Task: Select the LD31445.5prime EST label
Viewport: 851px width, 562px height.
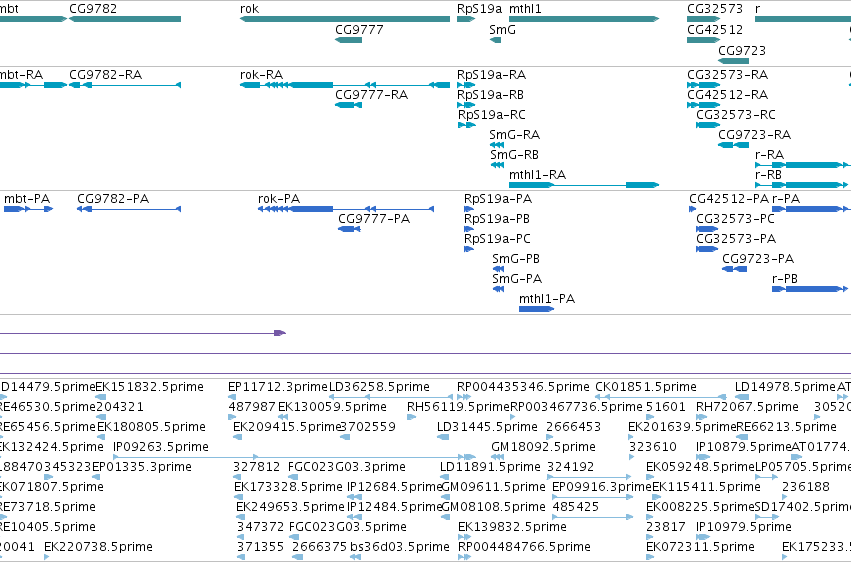Action: 487,427
